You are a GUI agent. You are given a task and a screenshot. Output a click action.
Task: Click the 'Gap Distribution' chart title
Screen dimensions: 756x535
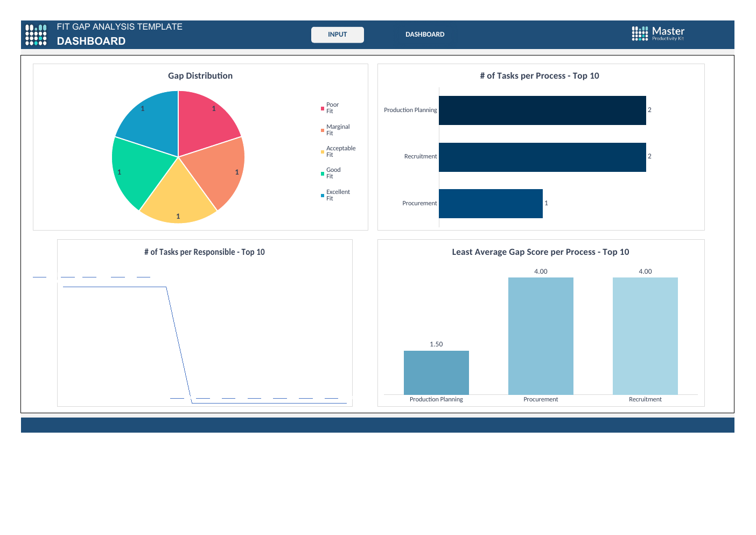[x=200, y=76]
